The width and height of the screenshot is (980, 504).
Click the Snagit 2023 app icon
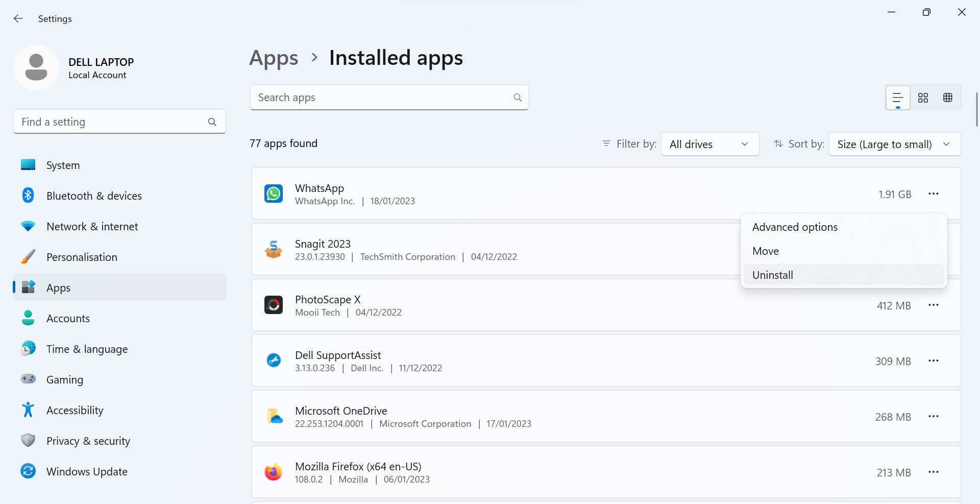(274, 250)
